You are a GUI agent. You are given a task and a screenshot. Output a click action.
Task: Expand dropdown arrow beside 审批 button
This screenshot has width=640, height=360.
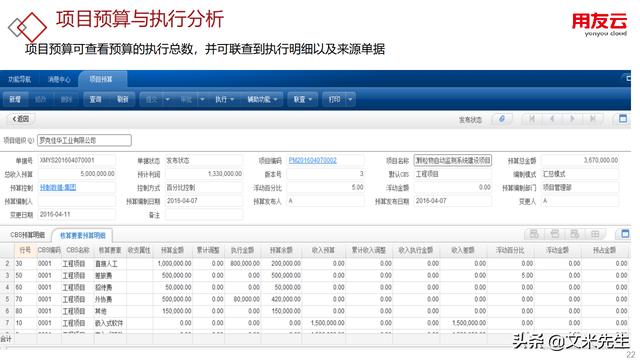point(202,99)
